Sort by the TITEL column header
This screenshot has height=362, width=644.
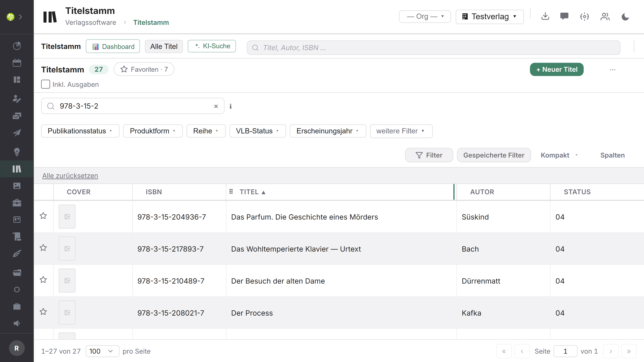pyautogui.click(x=252, y=192)
